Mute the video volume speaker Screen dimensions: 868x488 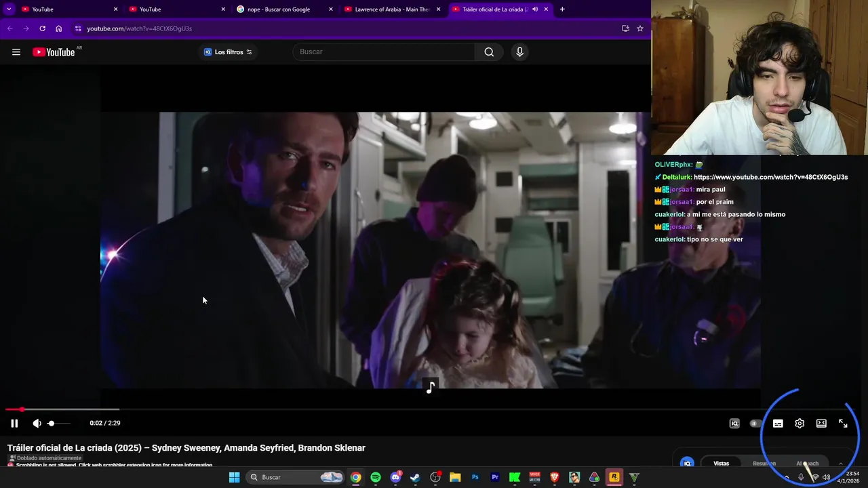coord(37,423)
